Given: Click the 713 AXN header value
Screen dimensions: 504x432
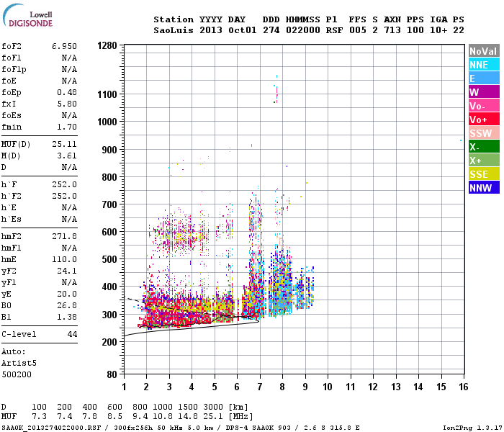Looking at the screenshot, I should [392, 30].
